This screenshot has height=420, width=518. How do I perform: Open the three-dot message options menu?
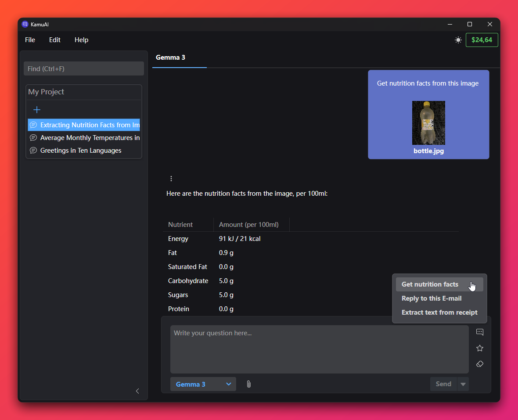pyautogui.click(x=171, y=179)
